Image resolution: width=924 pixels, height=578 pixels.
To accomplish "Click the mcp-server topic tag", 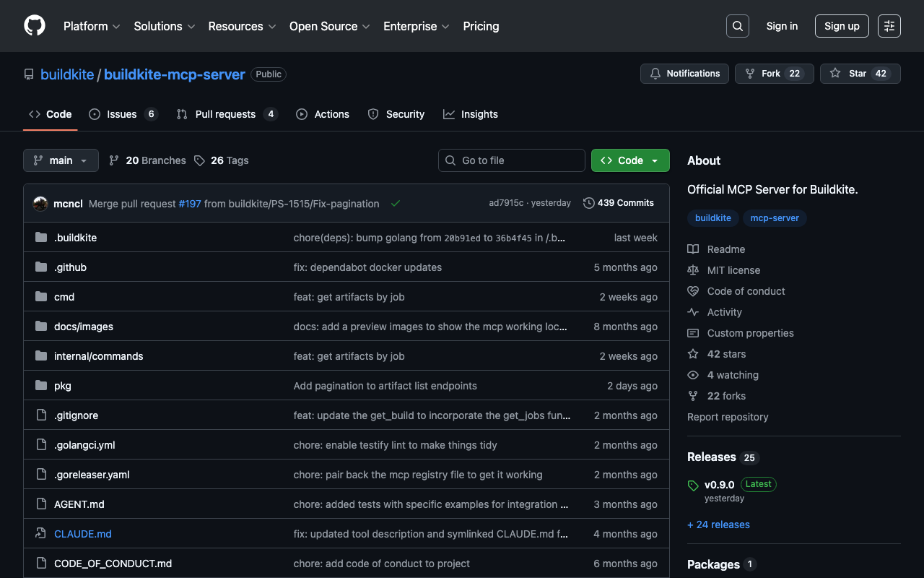I will pyautogui.click(x=775, y=218).
